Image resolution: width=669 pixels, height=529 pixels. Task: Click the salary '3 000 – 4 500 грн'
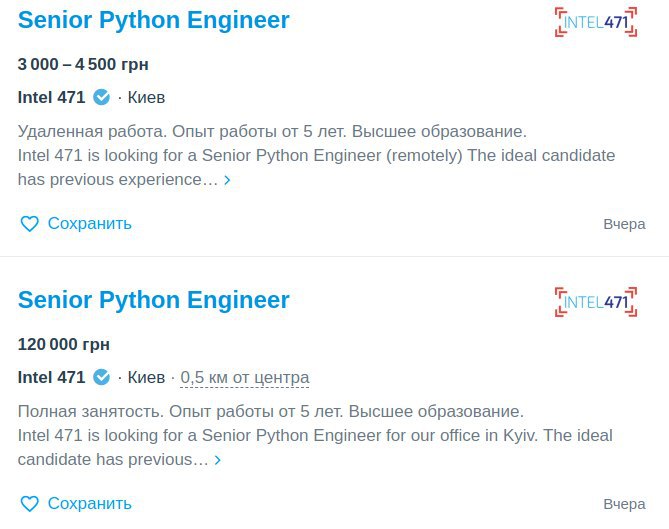point(83,64)
